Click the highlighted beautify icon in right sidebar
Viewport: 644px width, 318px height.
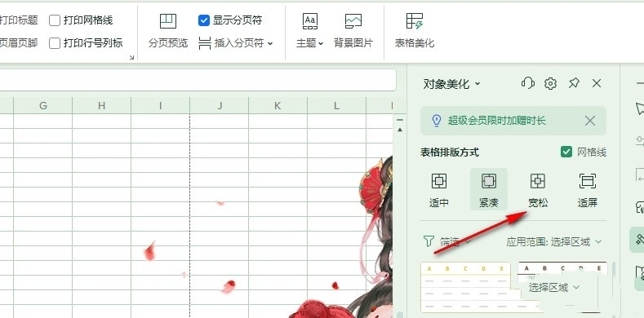(x=637, y=240)
